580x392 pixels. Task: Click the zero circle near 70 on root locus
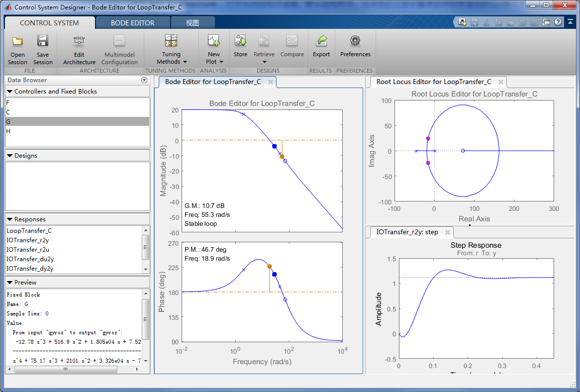pos(463,151)
